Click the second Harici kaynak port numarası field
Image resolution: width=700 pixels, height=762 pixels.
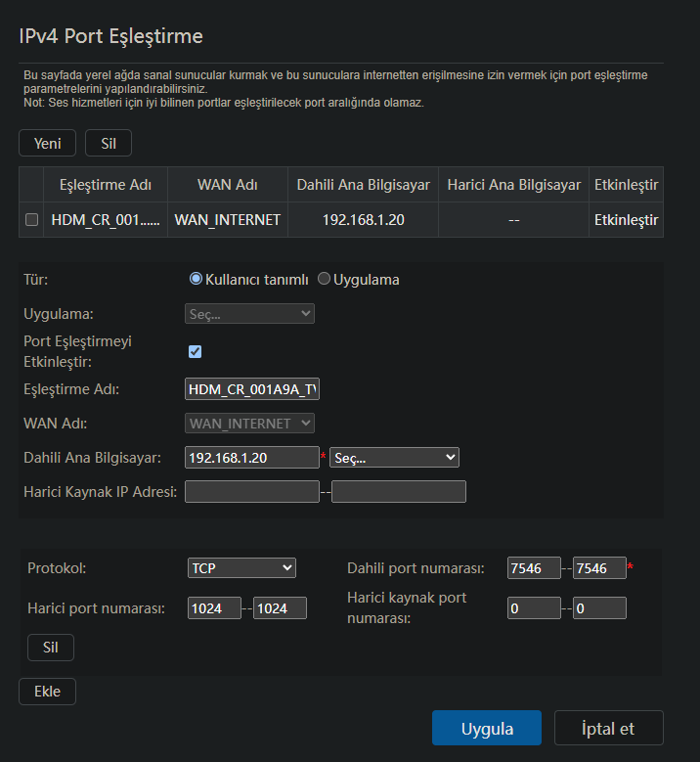click(599, 608)
